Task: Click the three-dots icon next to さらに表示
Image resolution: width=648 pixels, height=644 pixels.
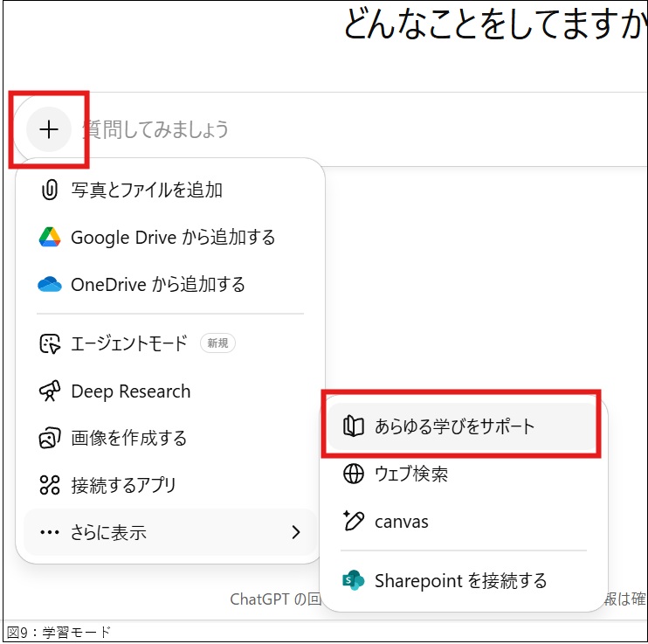Action: 50,532
